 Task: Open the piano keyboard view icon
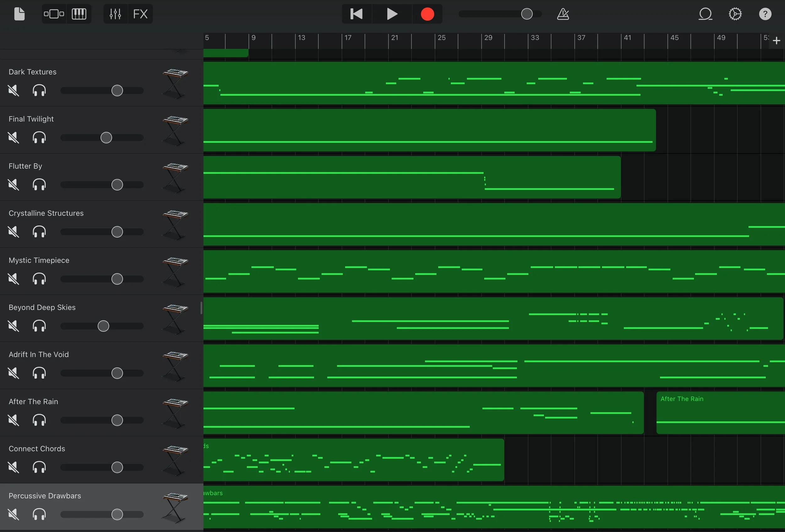click(79, 14)
